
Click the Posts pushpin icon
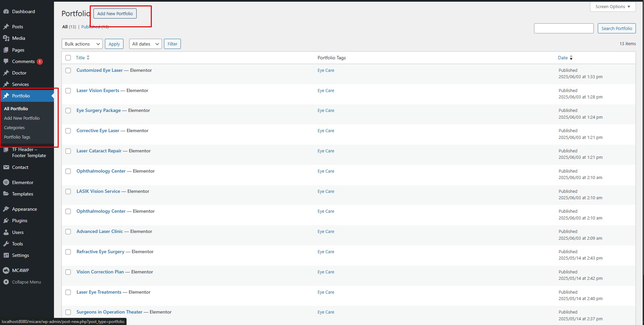pos(6,27)
